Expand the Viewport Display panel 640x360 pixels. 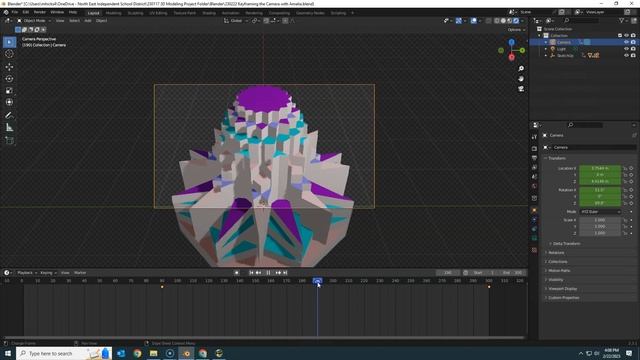(x=561, y=289)
